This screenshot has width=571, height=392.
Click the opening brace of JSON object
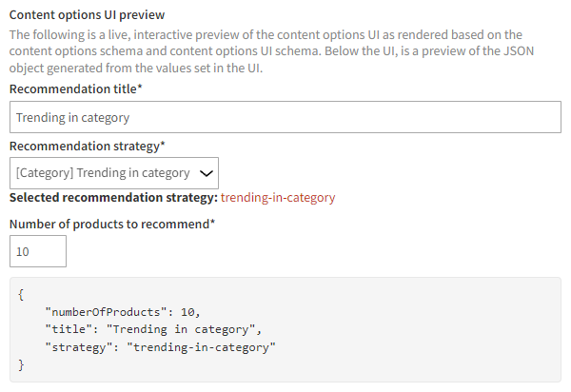pos(22,294)
